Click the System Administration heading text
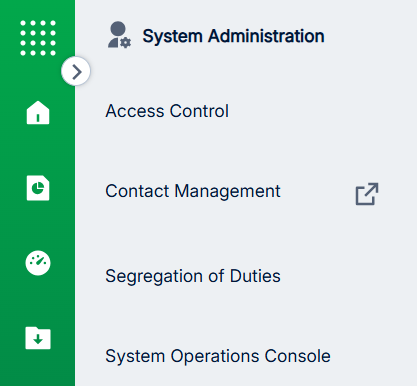This screenshot has width=417, height=386. pos(233,36)
